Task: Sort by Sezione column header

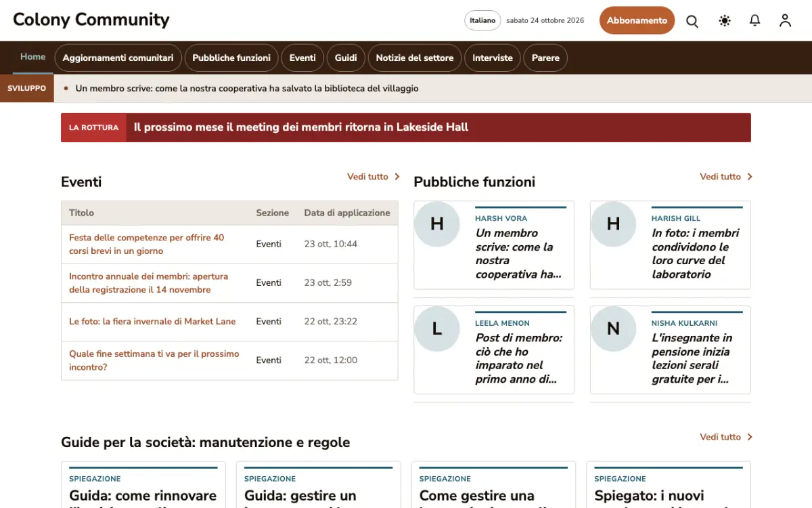Action: click(273, 213)
